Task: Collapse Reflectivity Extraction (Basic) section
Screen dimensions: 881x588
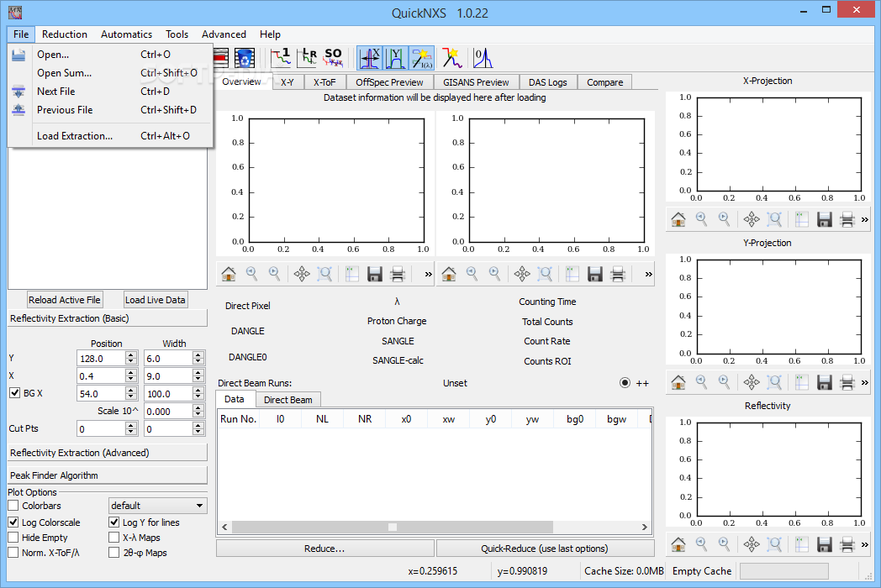Action: click(108, 318)
